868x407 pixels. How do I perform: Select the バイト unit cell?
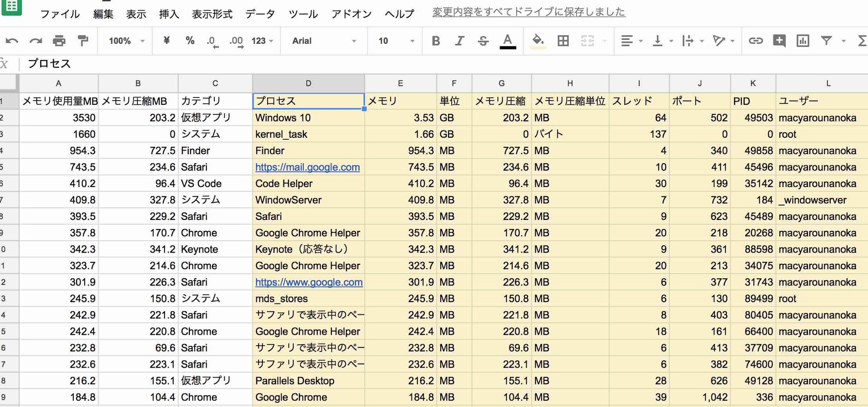click(x=570, y=134)
